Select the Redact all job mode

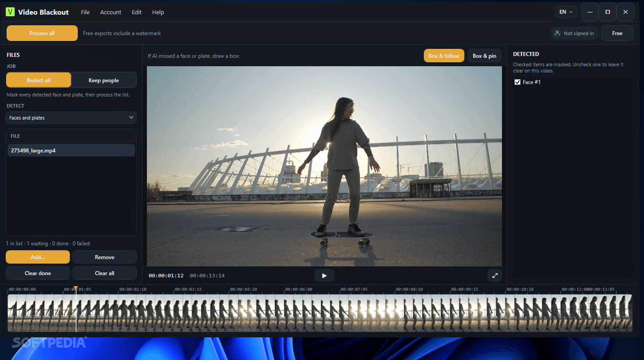tap(39, 80)
